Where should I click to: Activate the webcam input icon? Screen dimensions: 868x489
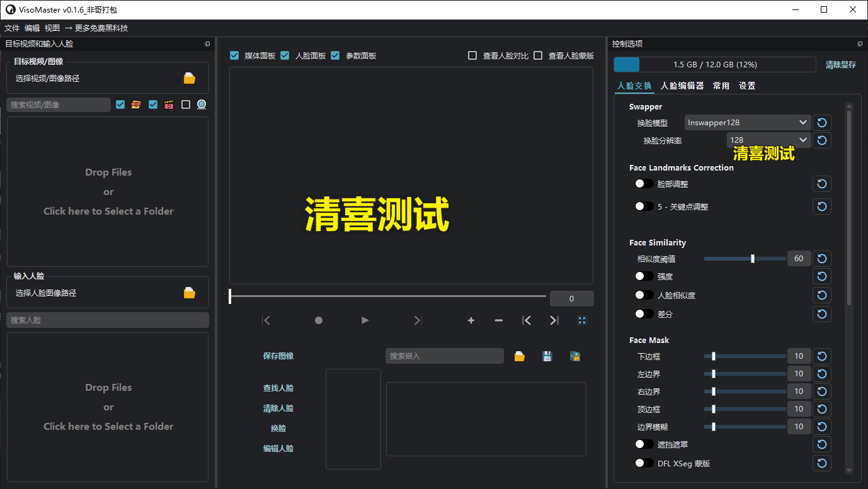(202, 104)
